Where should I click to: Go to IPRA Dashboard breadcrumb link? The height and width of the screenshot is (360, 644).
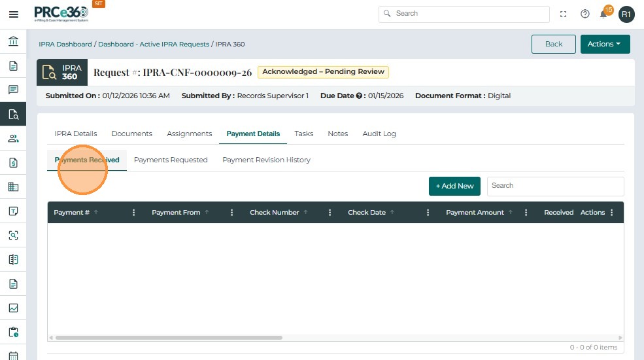pos(65,44)
